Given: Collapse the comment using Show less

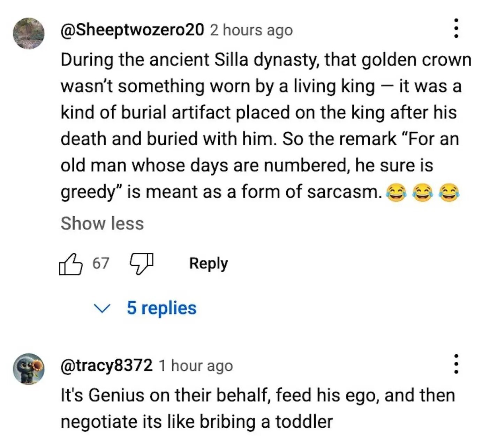Looking at the screenshot, I should tap(102, 223).
